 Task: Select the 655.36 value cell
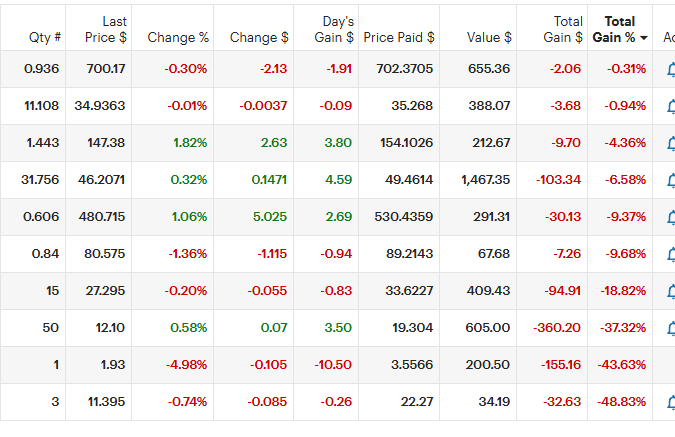tap(478, 69)
